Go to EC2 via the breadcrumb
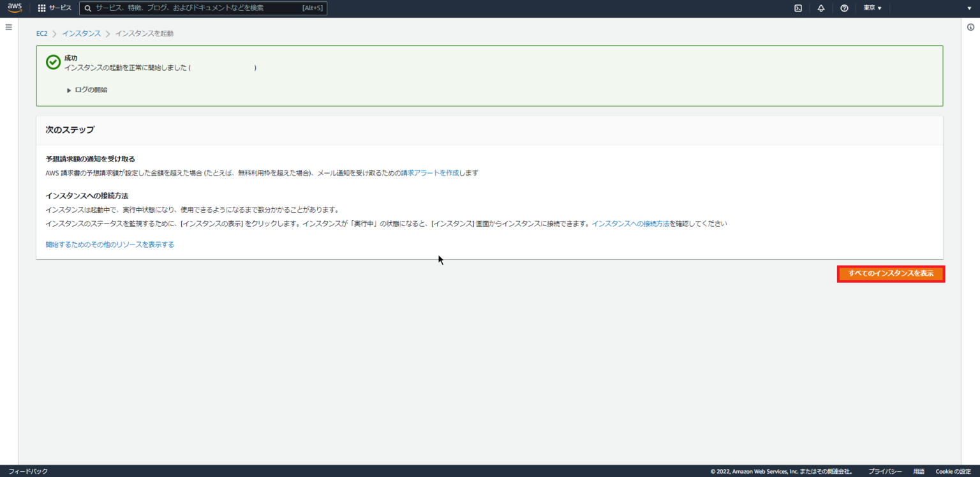Screen dimensions: 980x477 (41, 33)
